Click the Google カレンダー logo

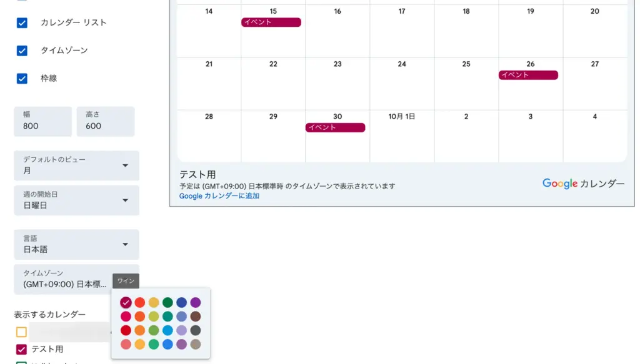[x=583, y=184]
